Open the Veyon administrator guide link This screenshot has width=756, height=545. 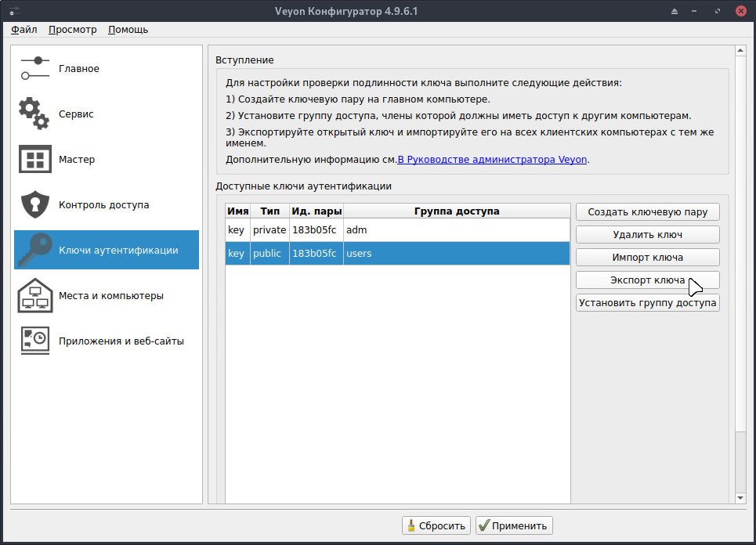tap(492, 159)
